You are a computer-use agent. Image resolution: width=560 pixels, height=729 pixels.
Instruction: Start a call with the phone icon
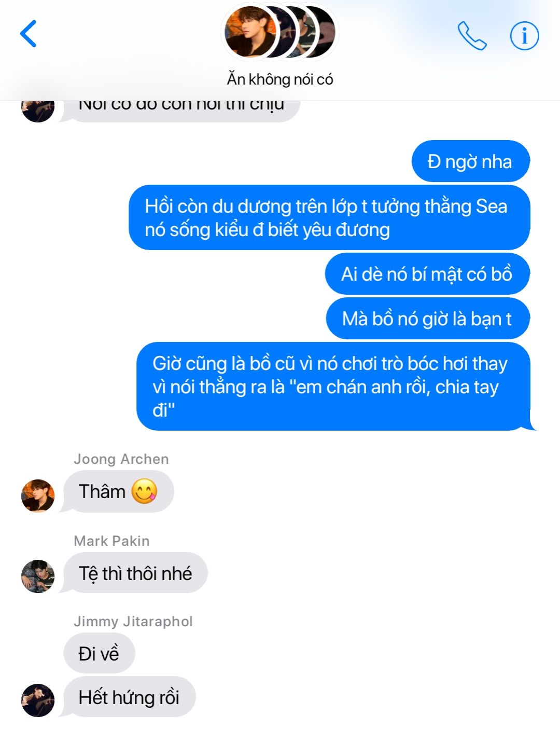pos(472,36)
